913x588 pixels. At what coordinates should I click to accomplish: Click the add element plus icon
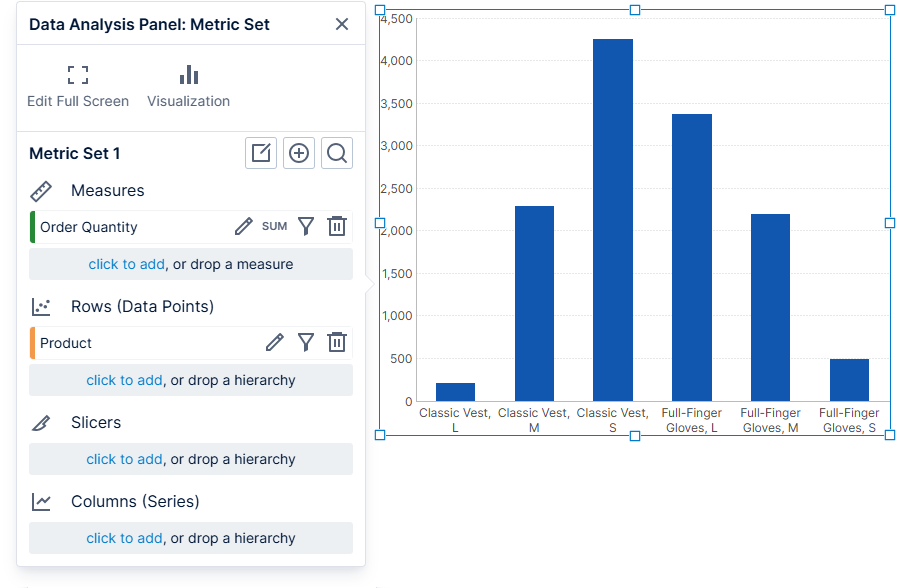(299, 153)
